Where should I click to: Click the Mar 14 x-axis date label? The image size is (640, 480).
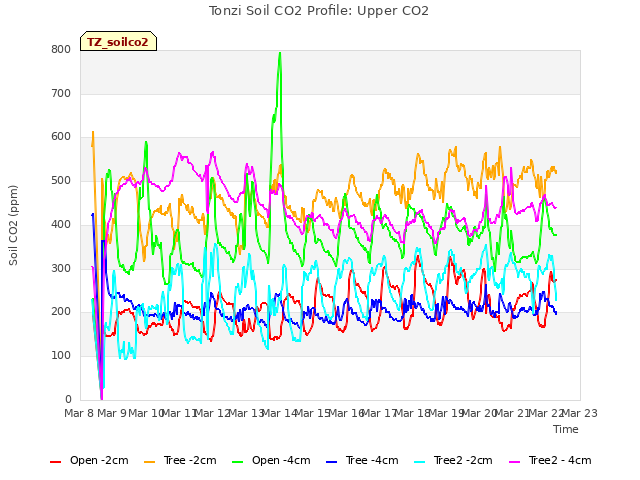pos(279,413)
